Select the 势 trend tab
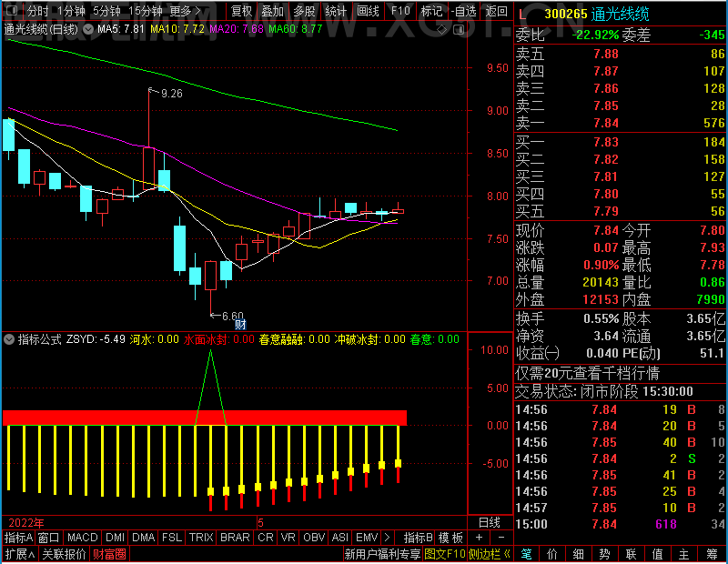728x564 pixels. 604,554
